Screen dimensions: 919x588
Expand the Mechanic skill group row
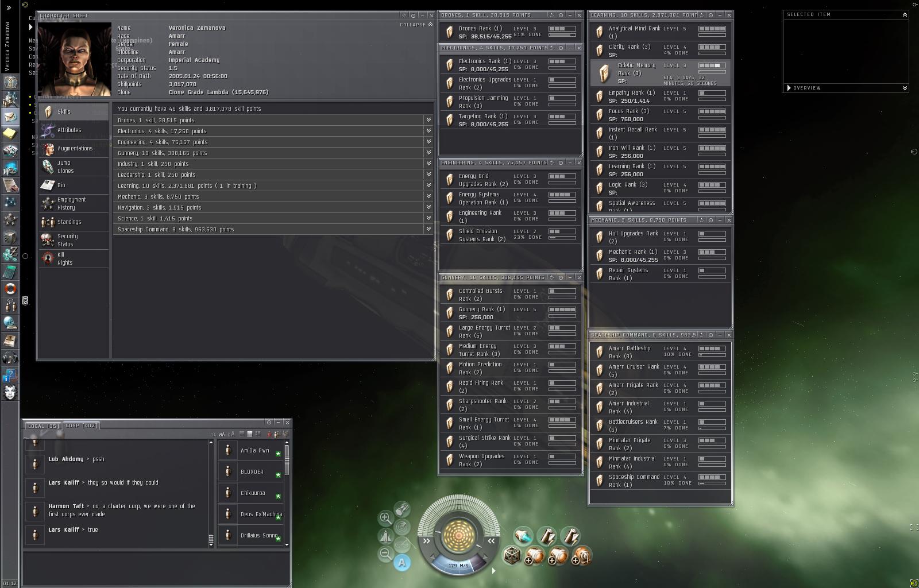click(x=273, y=196)
